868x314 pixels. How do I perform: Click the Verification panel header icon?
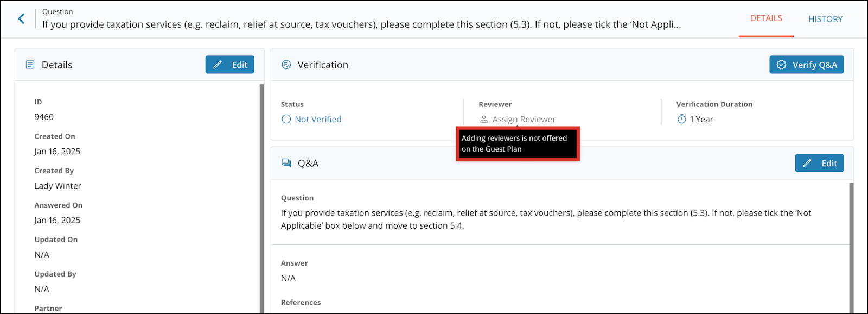tap(286, 65)
